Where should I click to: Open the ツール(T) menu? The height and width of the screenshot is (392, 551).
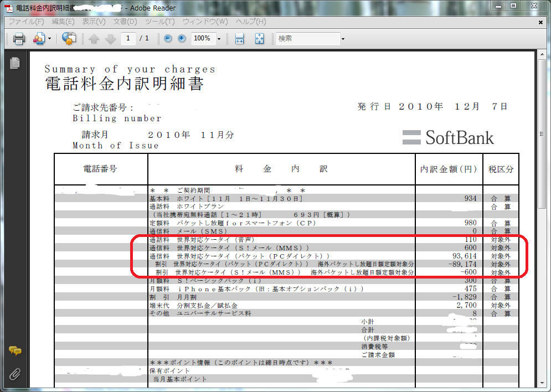pos(160,22)
